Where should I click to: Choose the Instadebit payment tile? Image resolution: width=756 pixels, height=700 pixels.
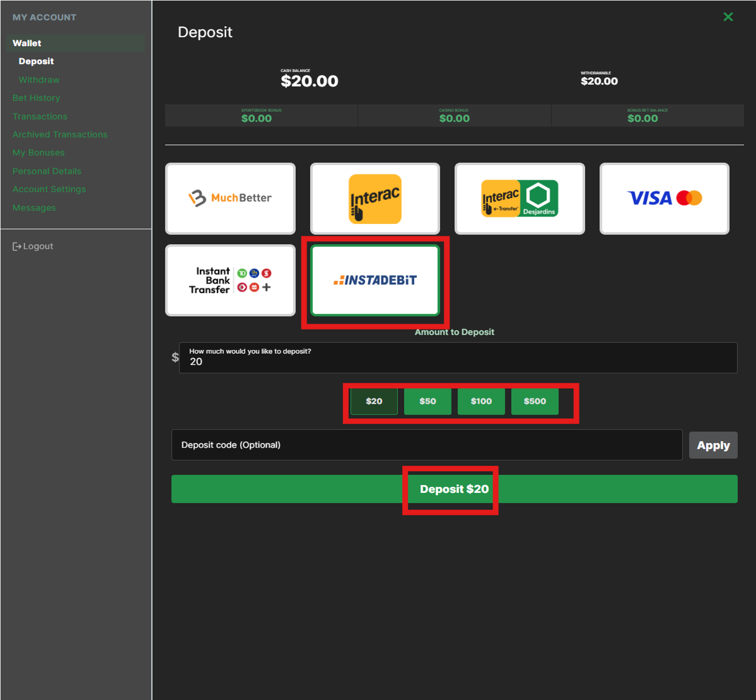tap(375, 280)
